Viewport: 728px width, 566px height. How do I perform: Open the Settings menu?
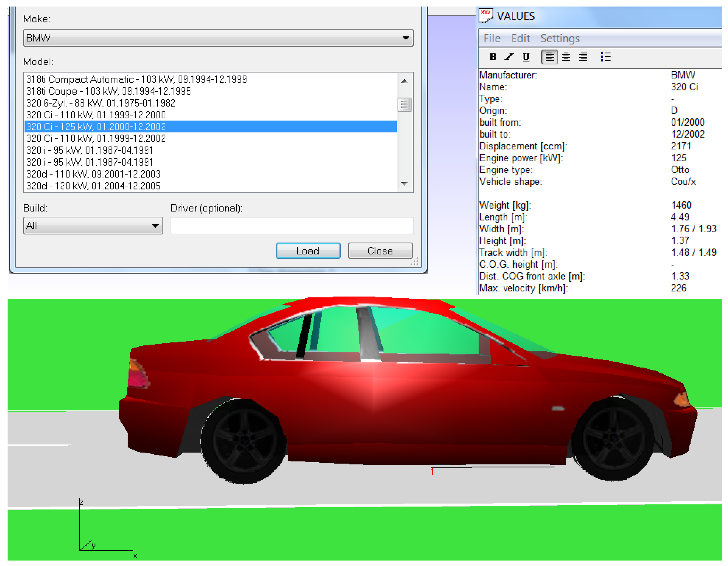point(560,39)
